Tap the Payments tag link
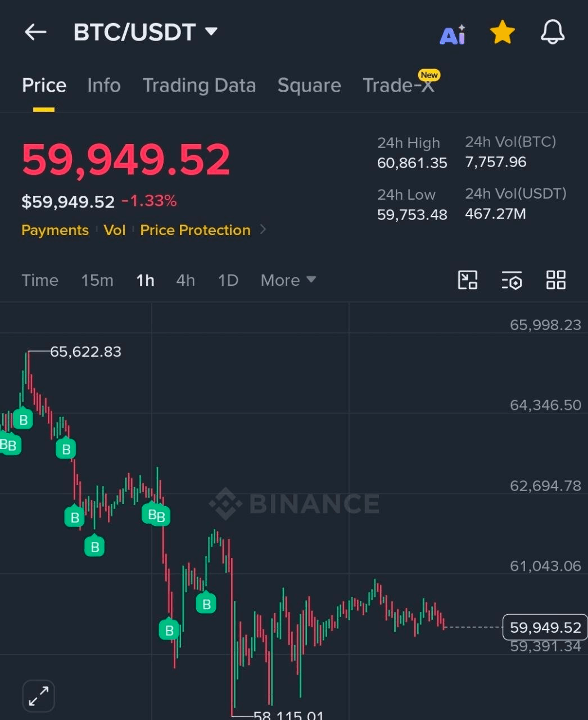The height and width of the screenshot is (720, 588). click(55, 230)
